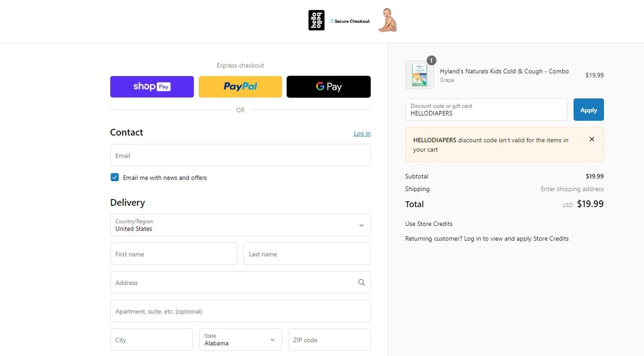Viewport: 644px width, 356px height.
Task: Uncheck Email me with news and offers
Action: click(x=115, y=177)
